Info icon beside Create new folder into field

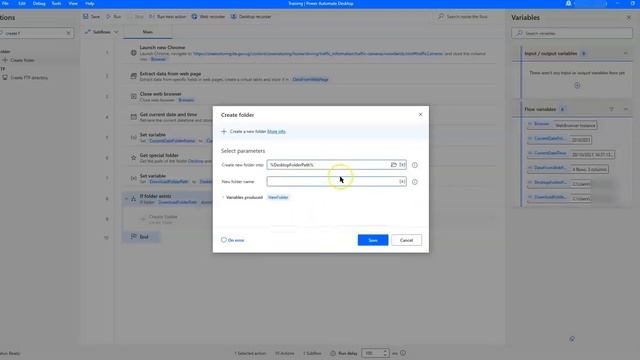coord(415,165)
